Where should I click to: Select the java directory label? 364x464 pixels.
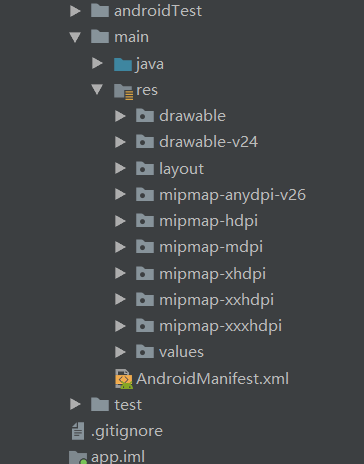[x=150, y=64]
